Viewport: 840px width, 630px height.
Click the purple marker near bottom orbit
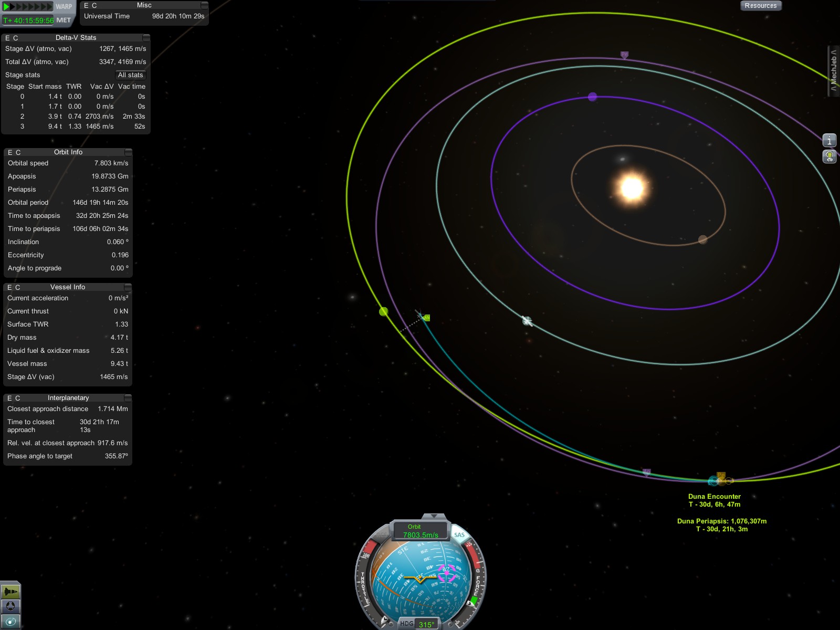647,472
